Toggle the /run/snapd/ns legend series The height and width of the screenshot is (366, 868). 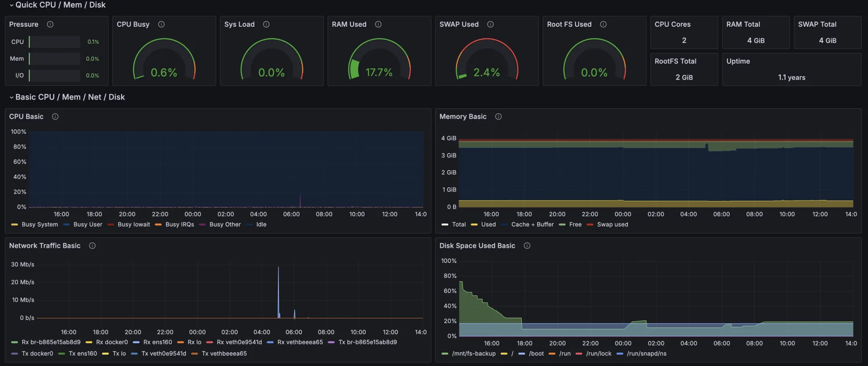(646, 353)
